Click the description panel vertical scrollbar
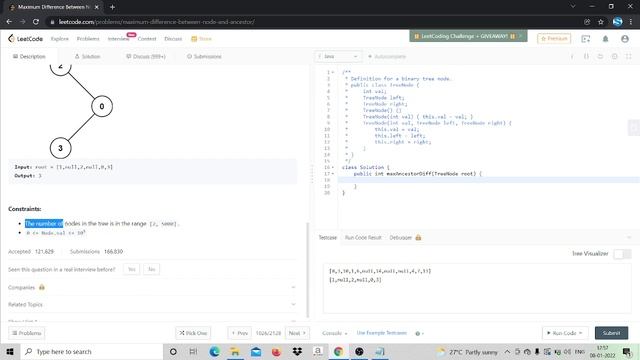The width and height of the screenshot is (640, 360). 308,269
